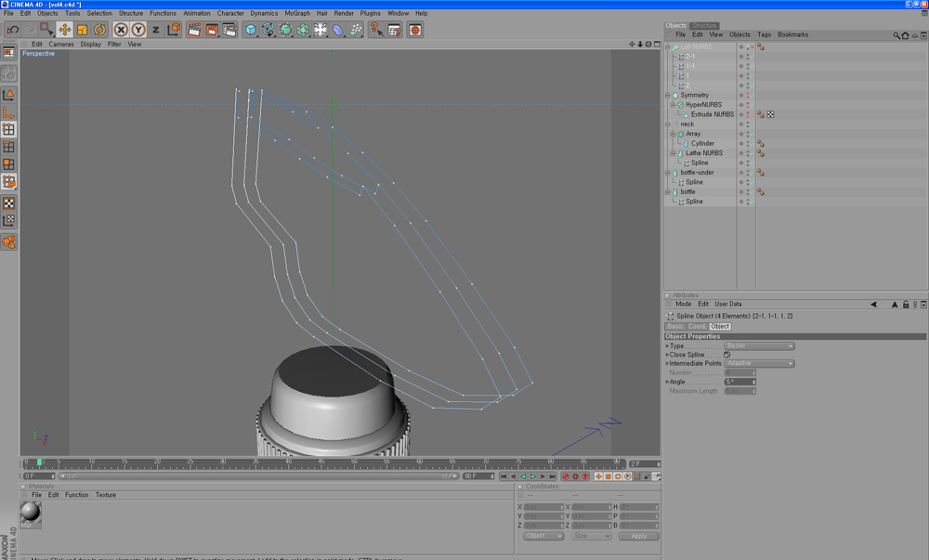Image resolution: width=929 pixels, height=560 pixels.
Task: Click the Undo arrow icon
Action: [12, 30]
